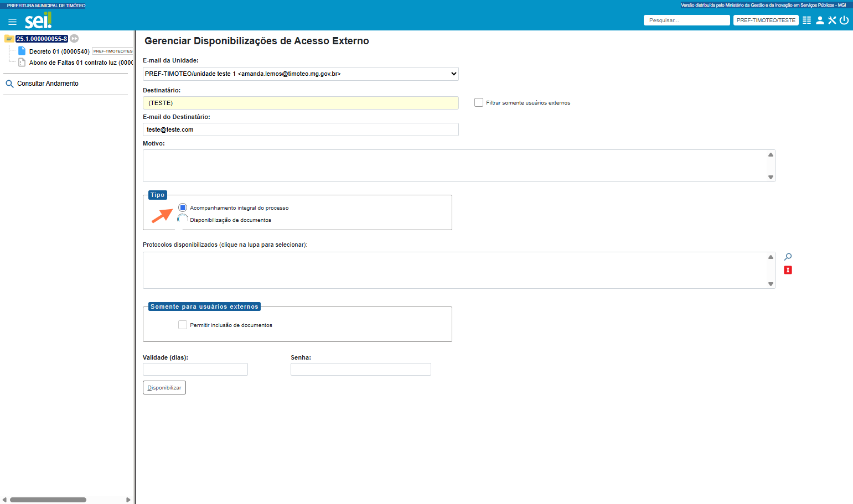
Task: Click the 'E-mail do Destinatário' field
Action: [301, 129]
